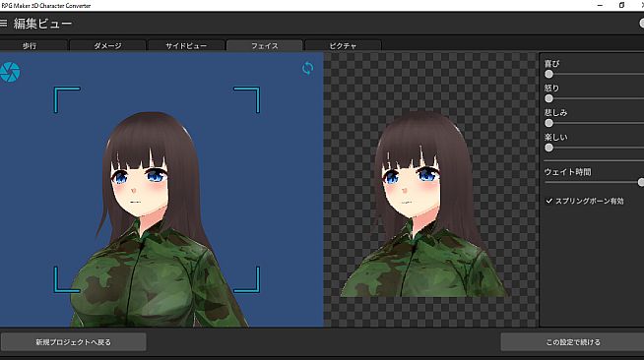
Task: Click the rotate/refresh view icon
Action: click(x=307, y=68)
